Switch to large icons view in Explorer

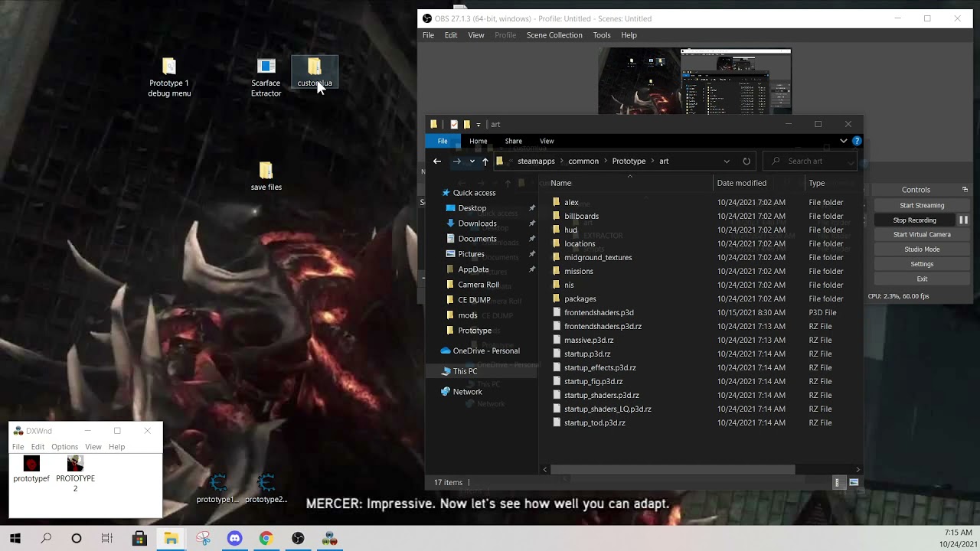point(854,482)
